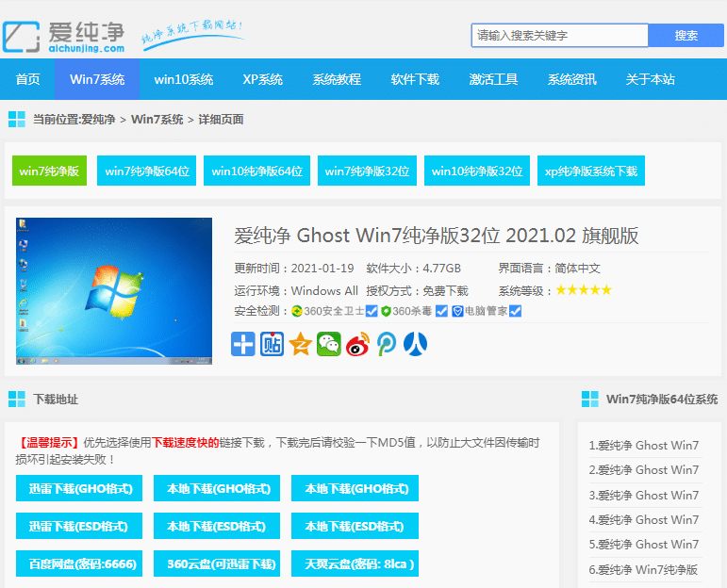Click the five-star system rating
Screen dimensions: 727x588
click(584, 290)
